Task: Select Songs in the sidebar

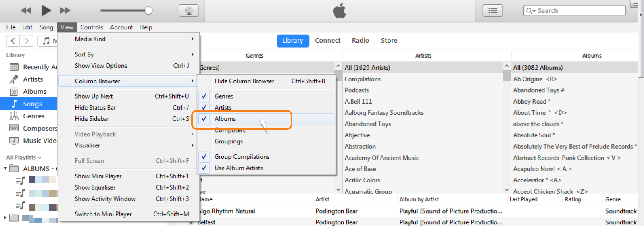Action: pyautogui.click(x=29, y=104)
